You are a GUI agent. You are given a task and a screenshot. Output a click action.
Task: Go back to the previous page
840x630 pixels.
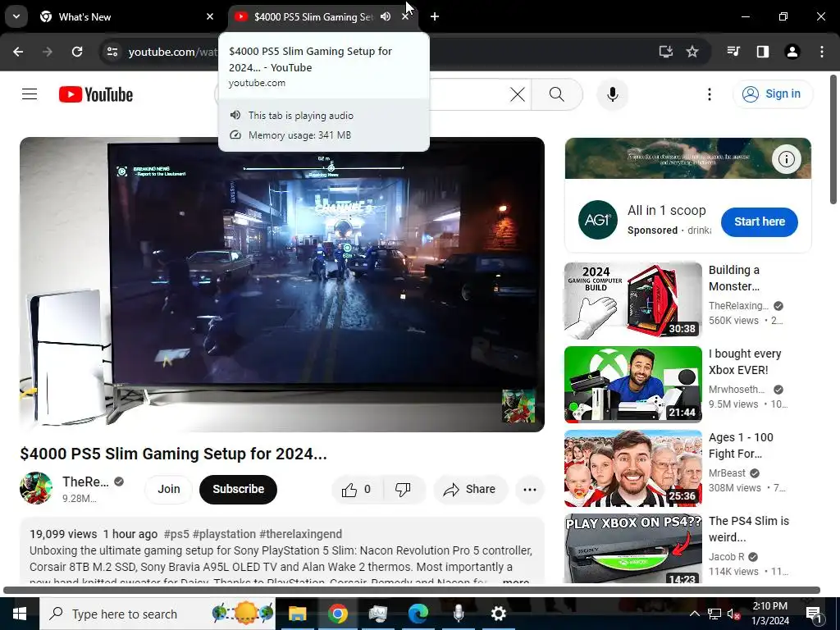18,52
